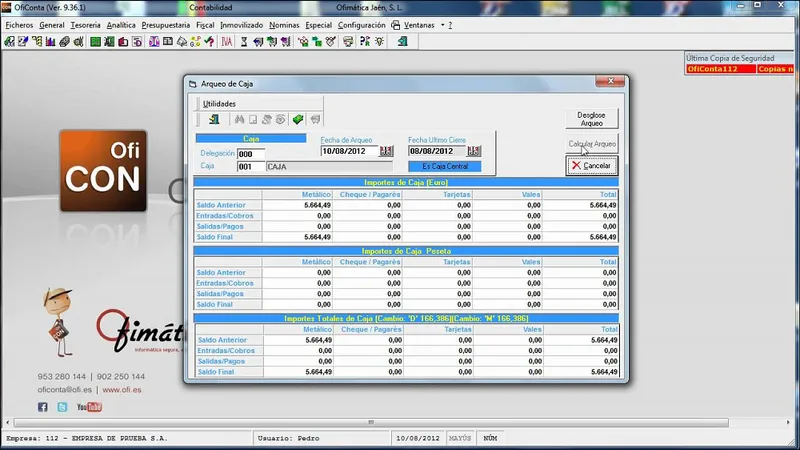Viewport: 800px width, 450px height.
Task: Open calendar for Fecha Ultimo Cierre
Action: pyautogui.click(x=474, y=151)
